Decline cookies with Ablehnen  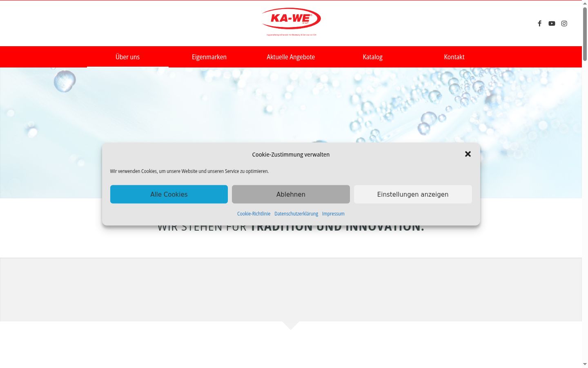[291, 194]
